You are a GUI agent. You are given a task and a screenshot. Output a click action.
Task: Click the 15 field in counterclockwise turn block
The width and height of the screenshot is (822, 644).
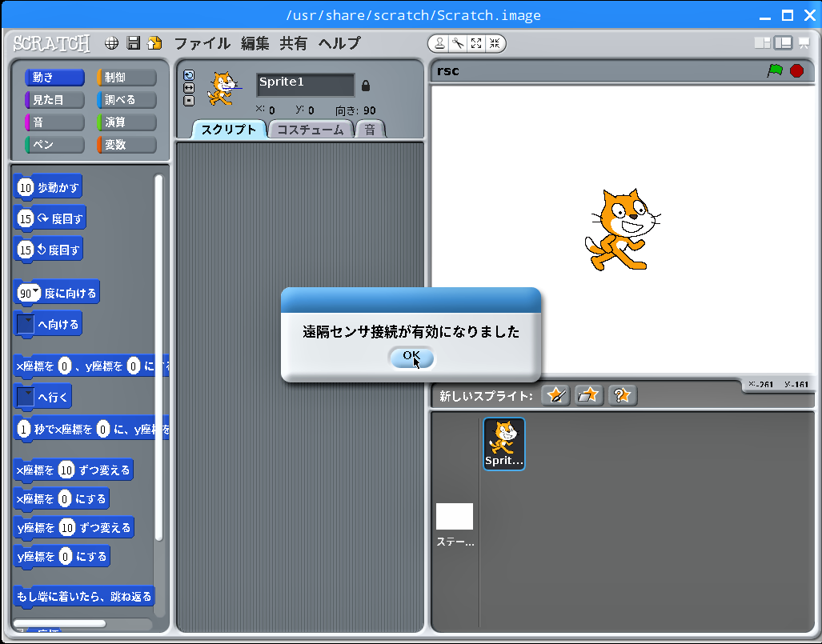pos(26,250)
